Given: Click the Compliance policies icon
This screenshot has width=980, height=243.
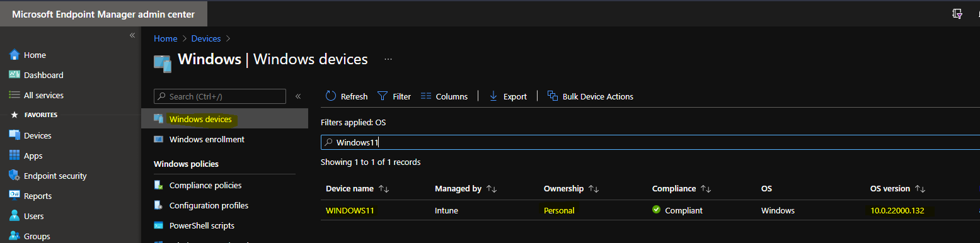Looking at the screenshot, I should [x=159, y=185].
